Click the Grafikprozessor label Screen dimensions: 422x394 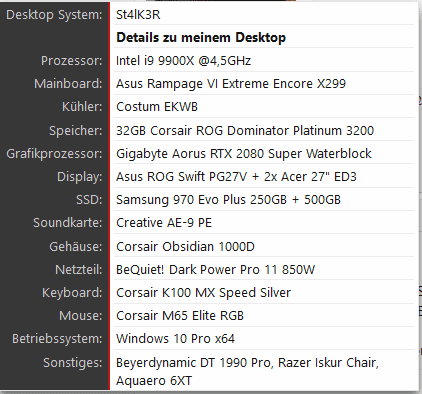(54, 154)
